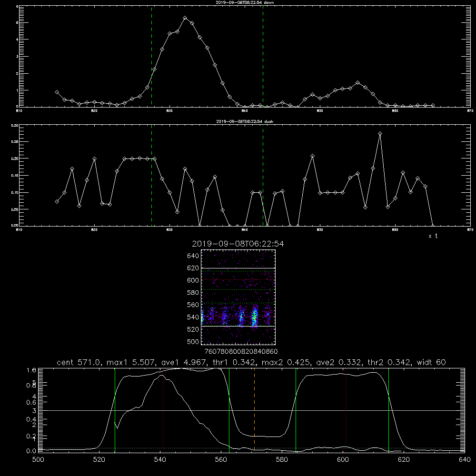
Task: Click the left green dashed line in dawn plot
Action: tap(151, 56)
